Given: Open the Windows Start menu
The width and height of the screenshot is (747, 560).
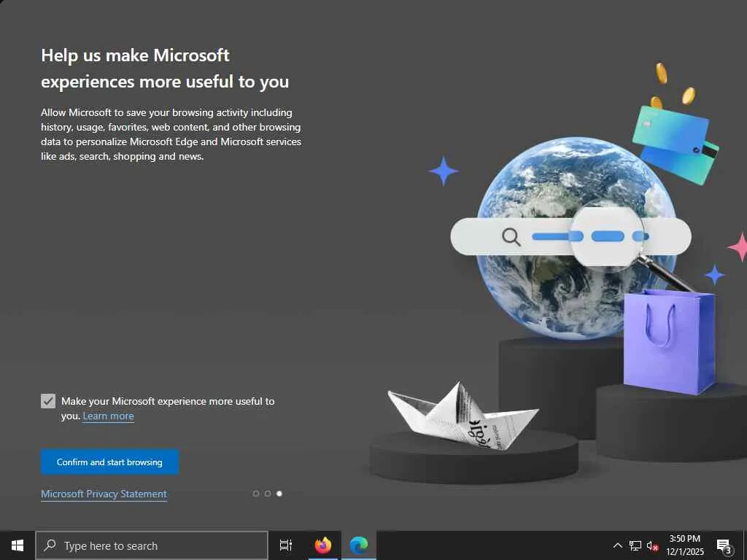Looking at the screenshot, I should (18, 545).
